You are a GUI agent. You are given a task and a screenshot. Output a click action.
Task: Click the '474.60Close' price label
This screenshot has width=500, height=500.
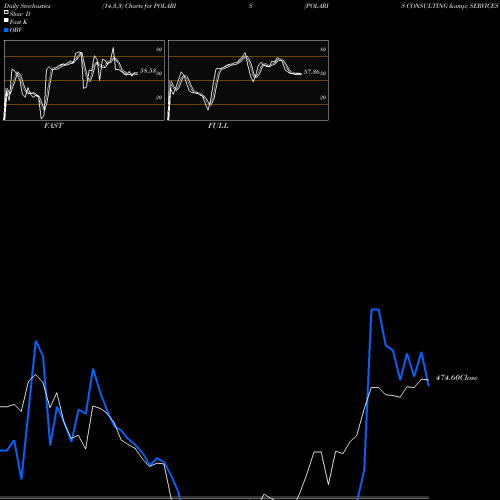pyautogui.click(x=457, y=378)
